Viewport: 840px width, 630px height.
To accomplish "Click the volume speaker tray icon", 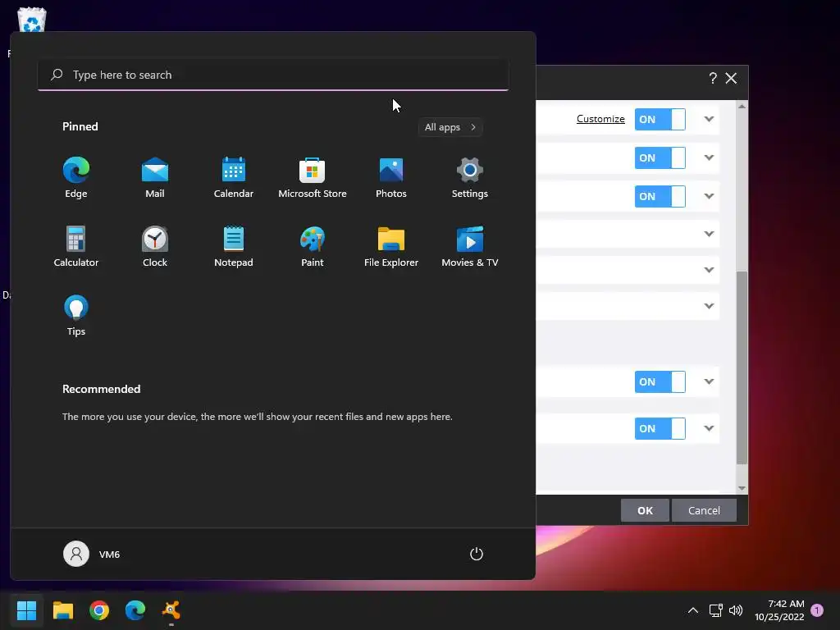I will (736, 610).
